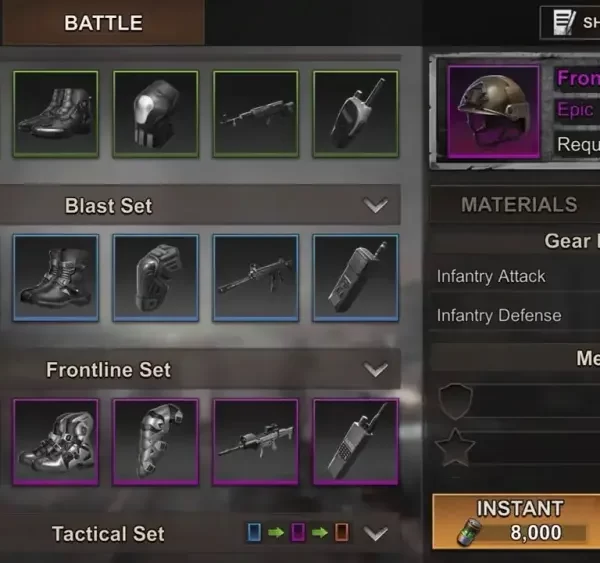Select the Blast Set knee pad

pyautogui.click(x=156, y=278)
